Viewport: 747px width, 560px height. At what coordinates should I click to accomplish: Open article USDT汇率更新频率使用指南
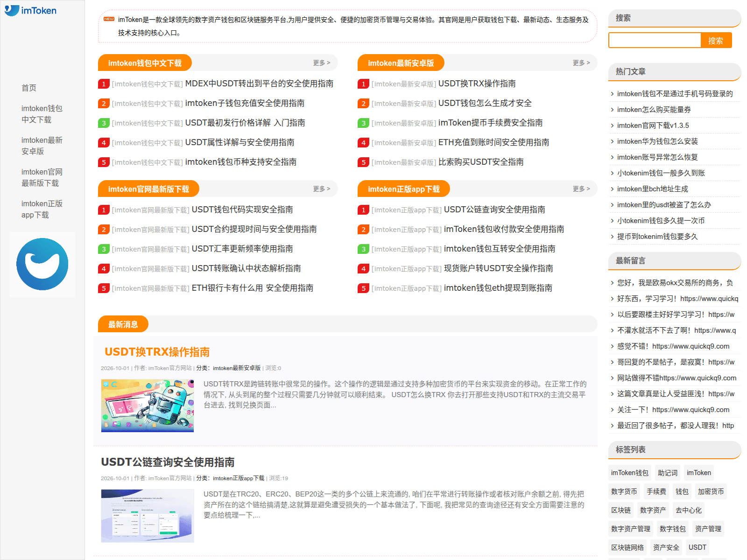coord(242,249)
